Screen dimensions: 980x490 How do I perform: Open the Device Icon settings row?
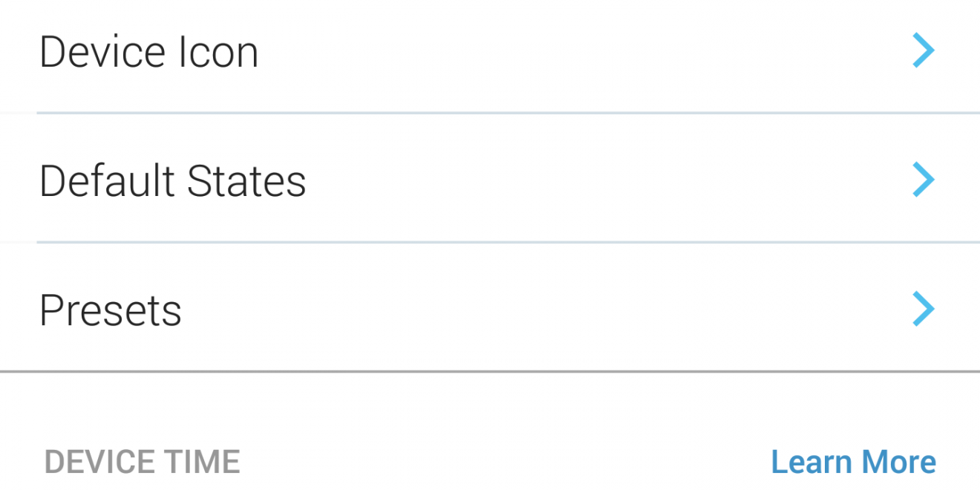coord(490,53)
